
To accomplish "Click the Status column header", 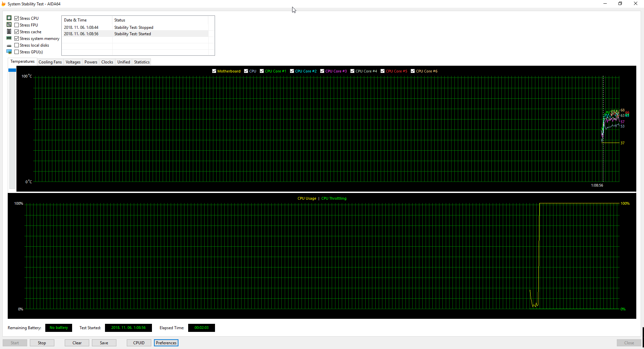I will 160,20.
